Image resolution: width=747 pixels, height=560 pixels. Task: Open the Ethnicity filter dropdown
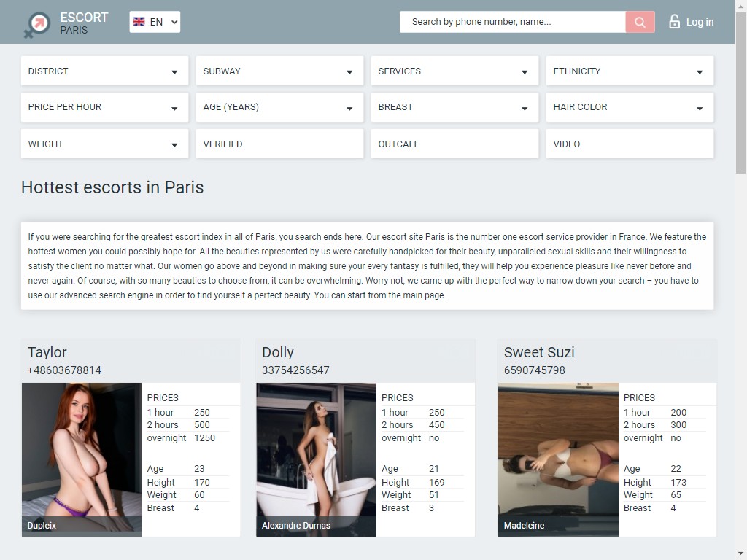click(630, 71)
